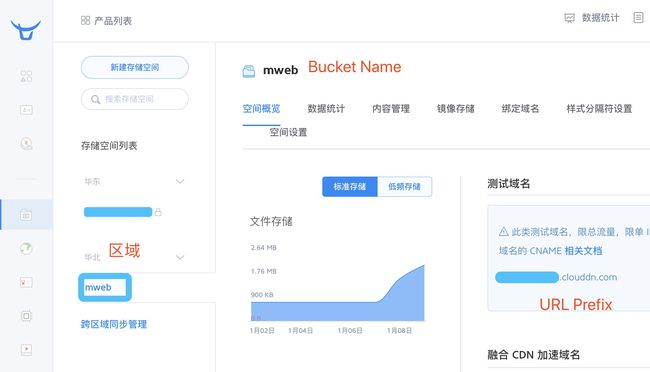Open the 样式分隔符设置 tab
The height and width of the screenshot is (372, 650).
pyautogui.click(x=599, y=109)
